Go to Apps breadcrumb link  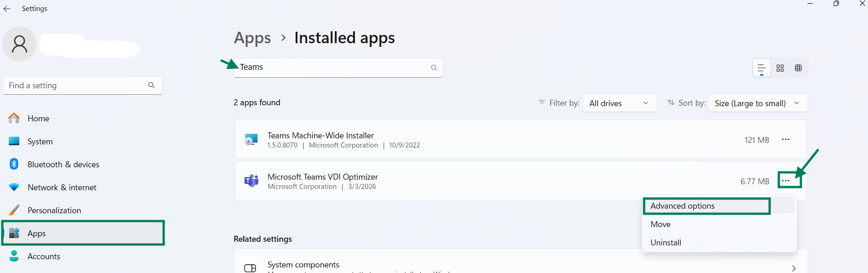tap(252, 38)
